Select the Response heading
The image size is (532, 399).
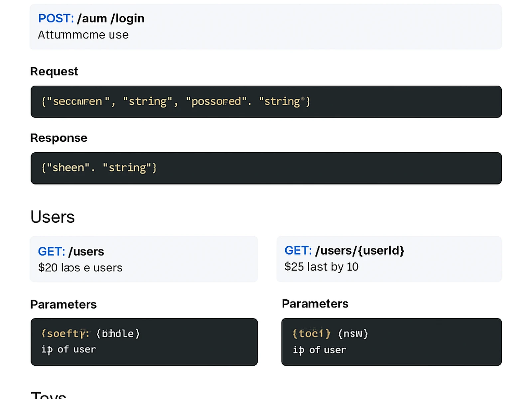coord(59,138)
